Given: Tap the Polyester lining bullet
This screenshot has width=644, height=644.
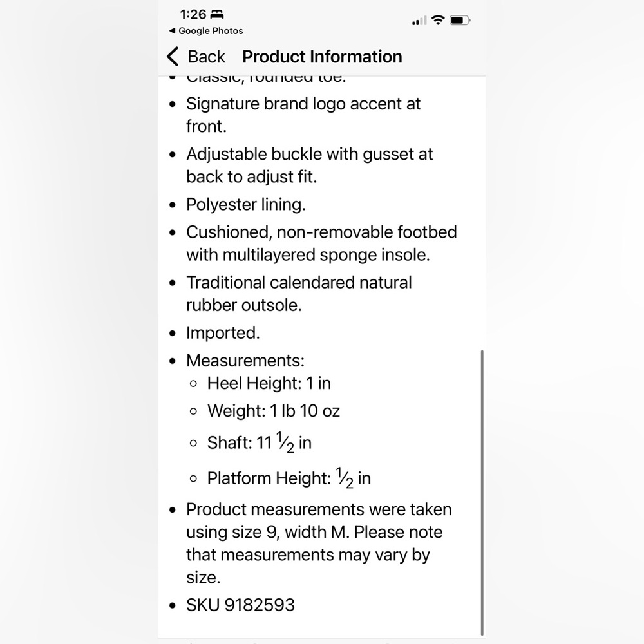Looking at the screenshot, I should tap(245, 204).
